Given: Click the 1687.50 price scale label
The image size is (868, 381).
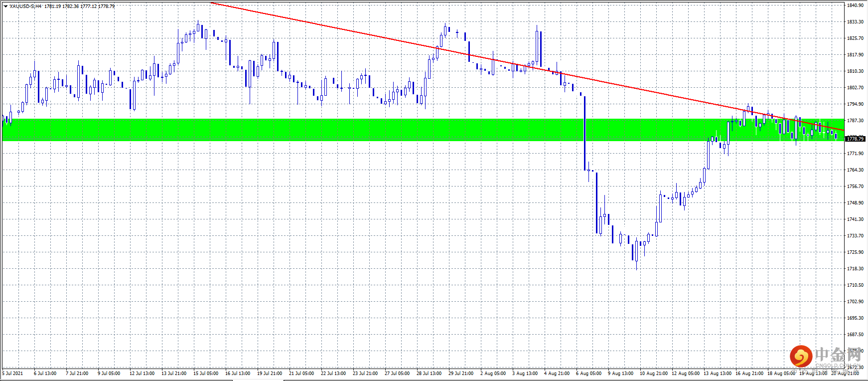Looking at the screenshot, I should (855, 335).
